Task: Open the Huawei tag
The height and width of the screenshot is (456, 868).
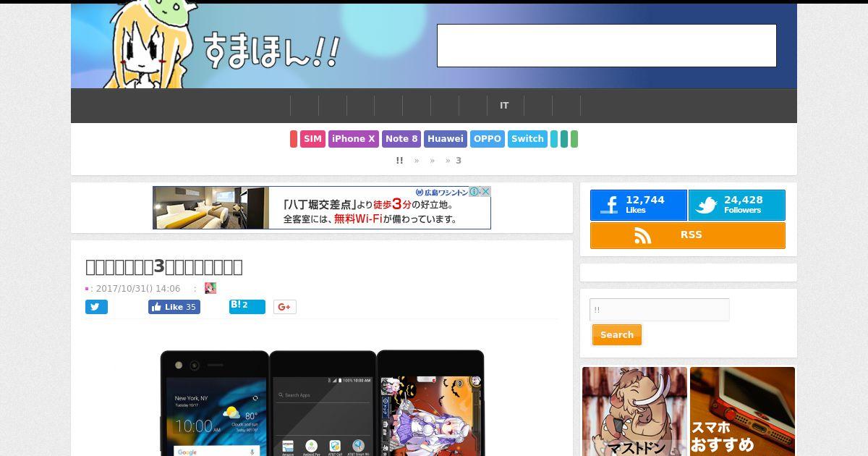Action: (x=445, y=139)
